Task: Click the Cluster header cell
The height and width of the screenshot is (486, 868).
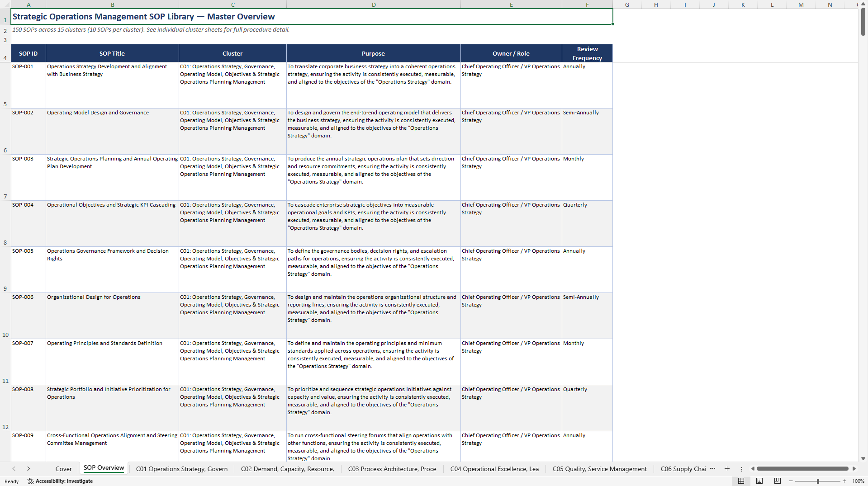Action: click(x=232, y=53)
